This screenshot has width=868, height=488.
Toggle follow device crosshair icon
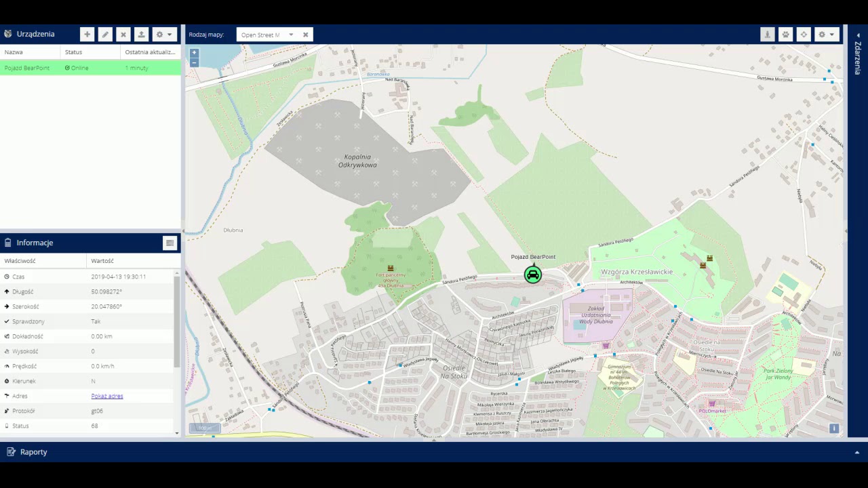click(804, 35)
